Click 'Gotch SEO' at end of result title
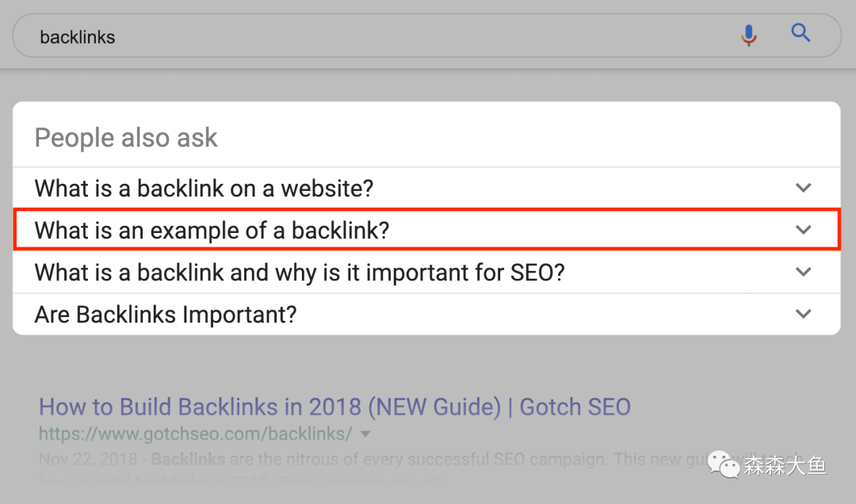Viewport: 856px width, 504px height. pyautogui.click(x=575, y=407)
